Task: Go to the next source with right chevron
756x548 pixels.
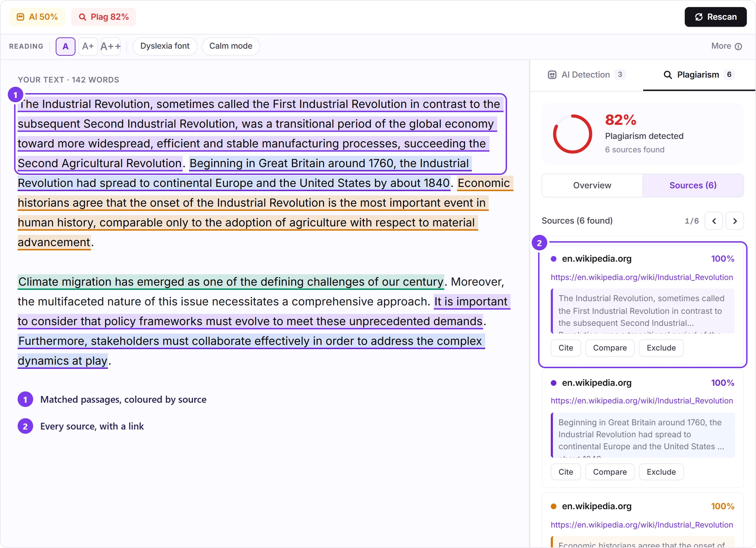Action: click(x=735, y=221)
